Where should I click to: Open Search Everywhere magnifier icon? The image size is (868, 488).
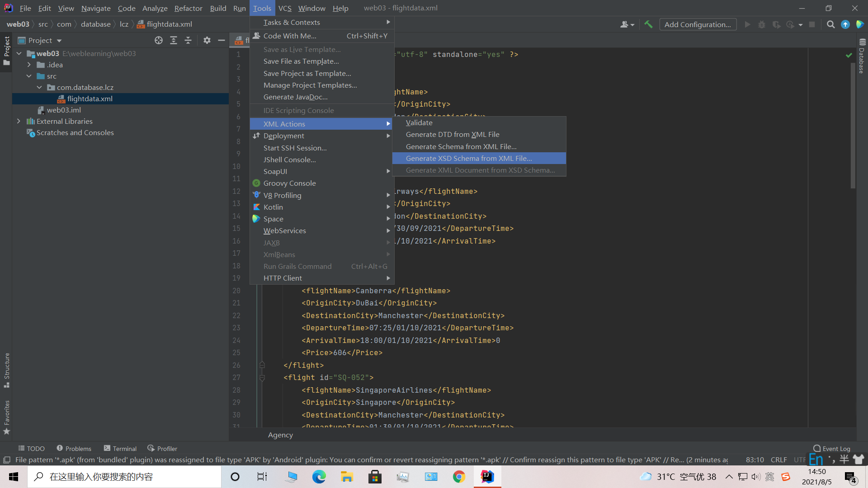[x=830, y=24]
